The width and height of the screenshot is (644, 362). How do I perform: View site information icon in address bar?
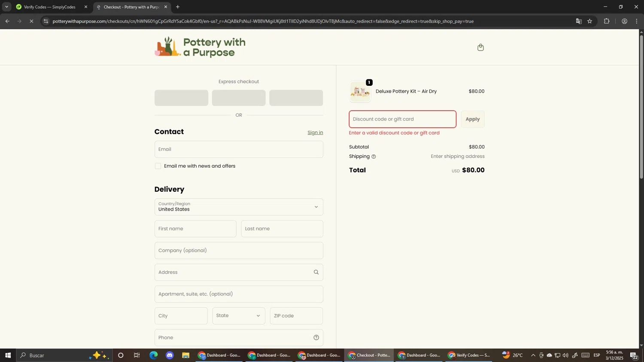(x=46, y=21)
